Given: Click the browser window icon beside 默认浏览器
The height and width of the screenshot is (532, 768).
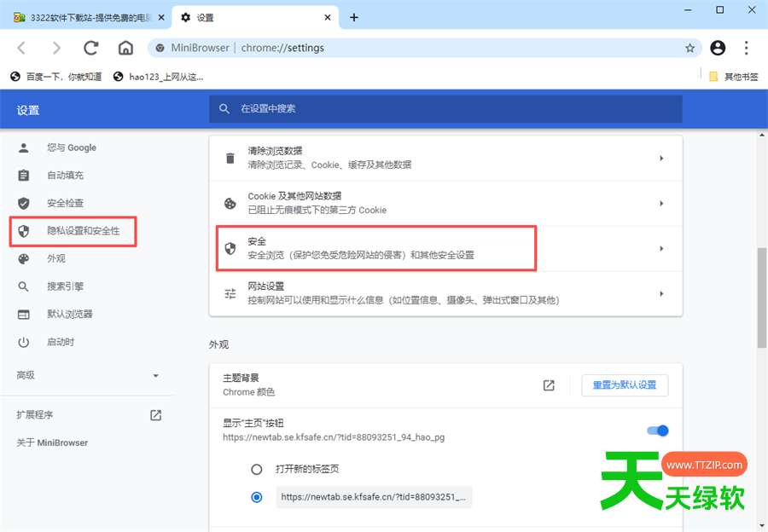Looking at the screenshot, I should (x=24, y=315).
